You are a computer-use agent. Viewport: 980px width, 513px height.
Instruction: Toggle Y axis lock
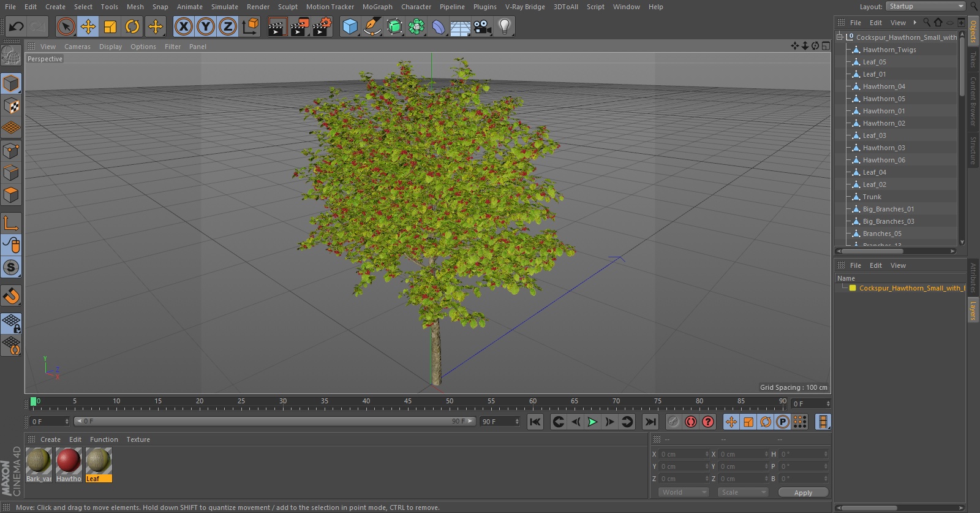tap(206, 26)
